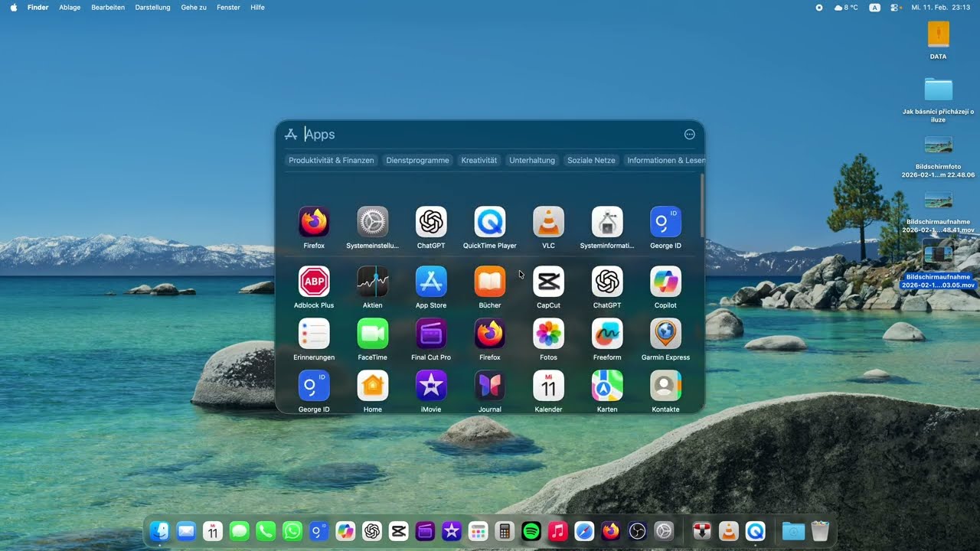The image size is (980, 551).
Task: Click the screen recording status icon
Action: [818, 7]
